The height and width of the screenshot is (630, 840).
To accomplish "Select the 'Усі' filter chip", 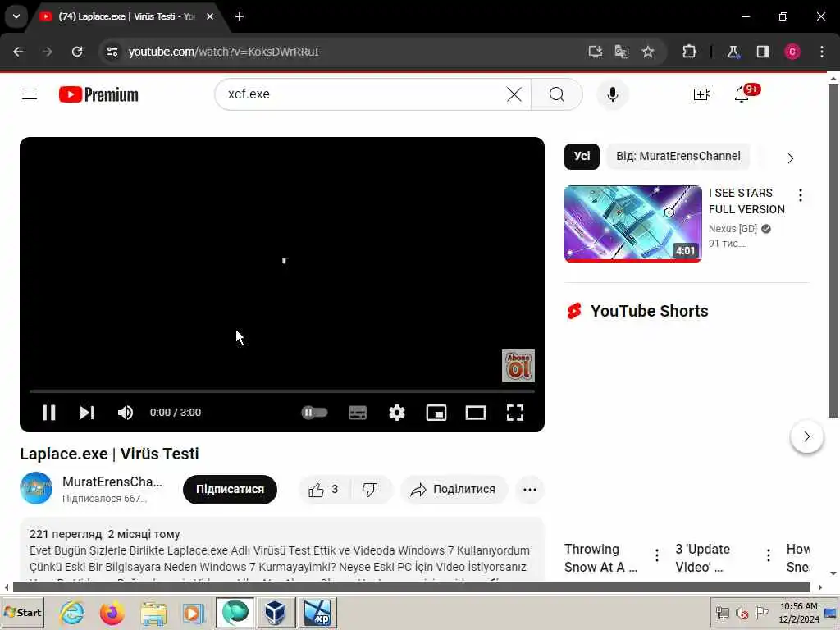I will click(x=582, y=157).
